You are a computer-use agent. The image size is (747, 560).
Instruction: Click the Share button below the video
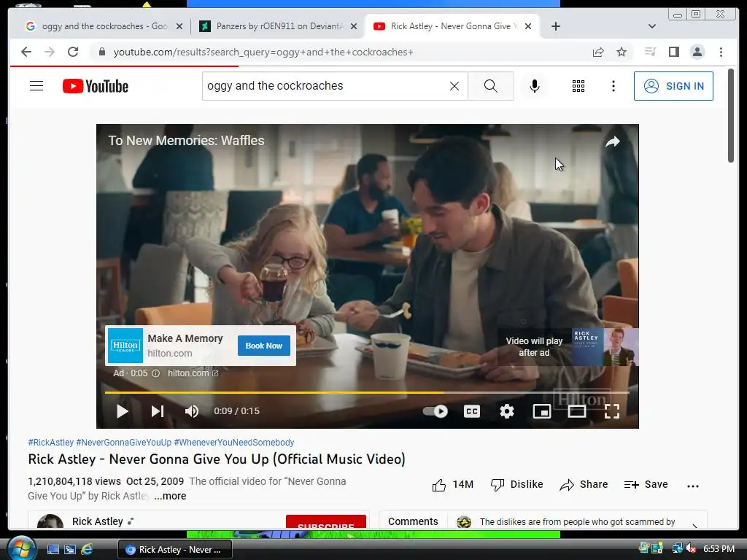click(584, 485)
